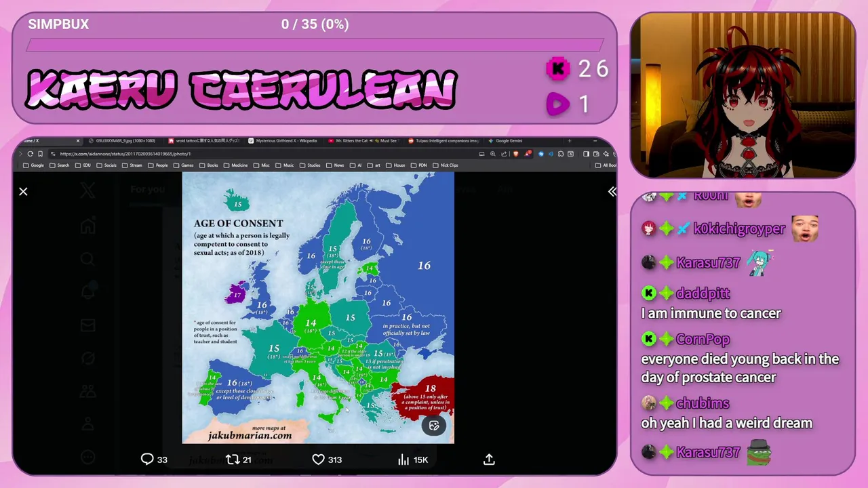
Task: Switch to the Home / X browser tab
Action: click(x=47, y=141)
